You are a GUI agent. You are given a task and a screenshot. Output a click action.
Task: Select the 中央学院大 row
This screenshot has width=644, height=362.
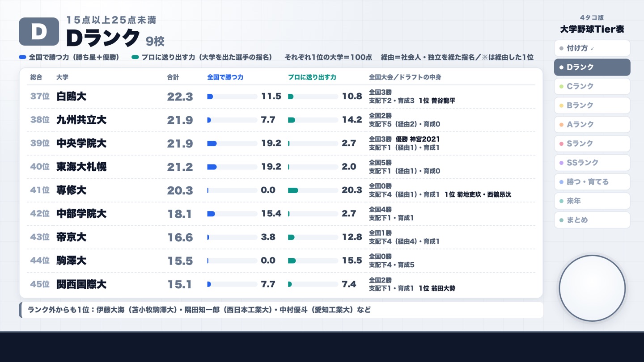(281, 143)
